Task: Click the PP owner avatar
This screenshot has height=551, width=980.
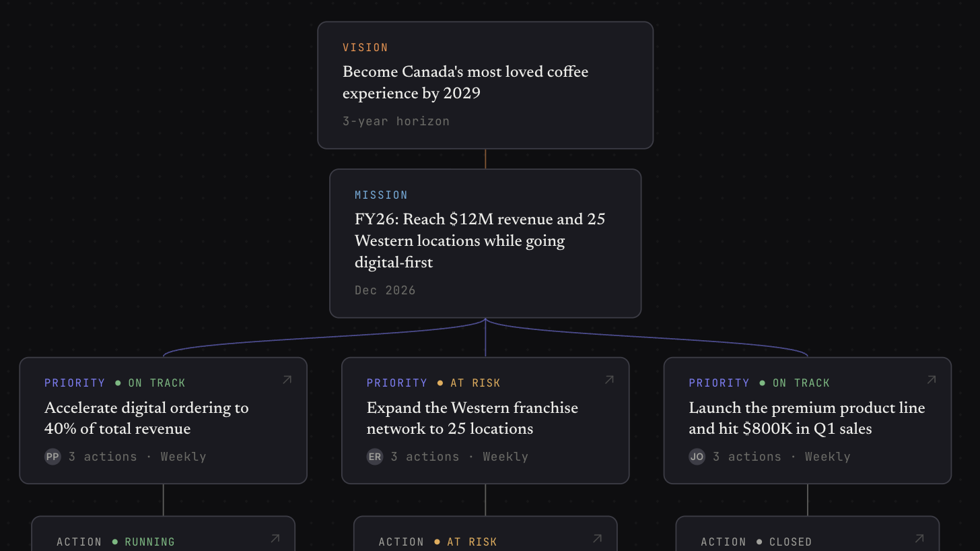Action: pos(53,457)
